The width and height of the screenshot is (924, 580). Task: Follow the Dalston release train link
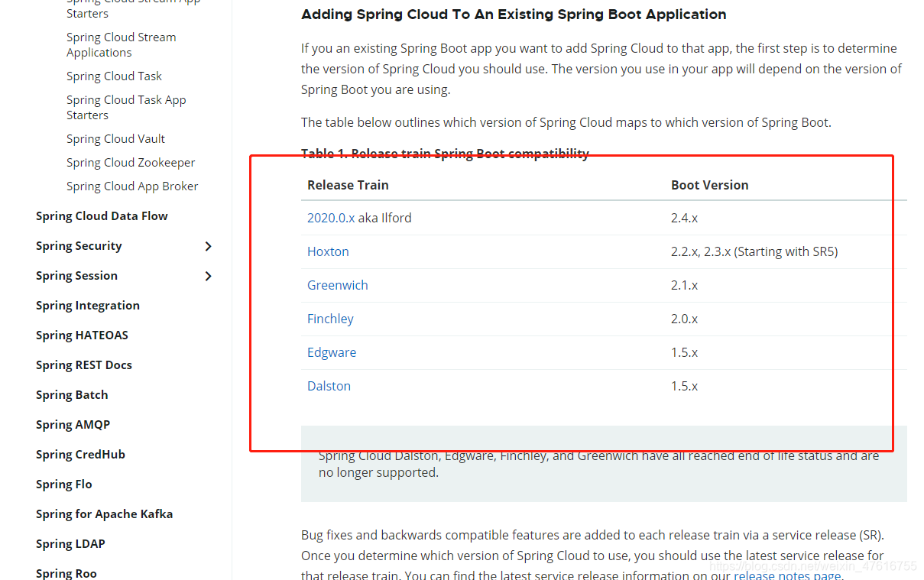(329, 386)
